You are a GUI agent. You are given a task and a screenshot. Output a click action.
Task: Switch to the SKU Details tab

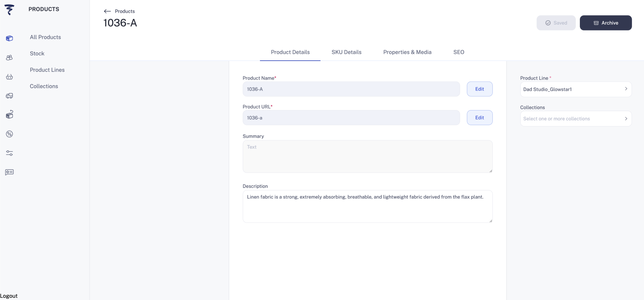coord(346,52)
